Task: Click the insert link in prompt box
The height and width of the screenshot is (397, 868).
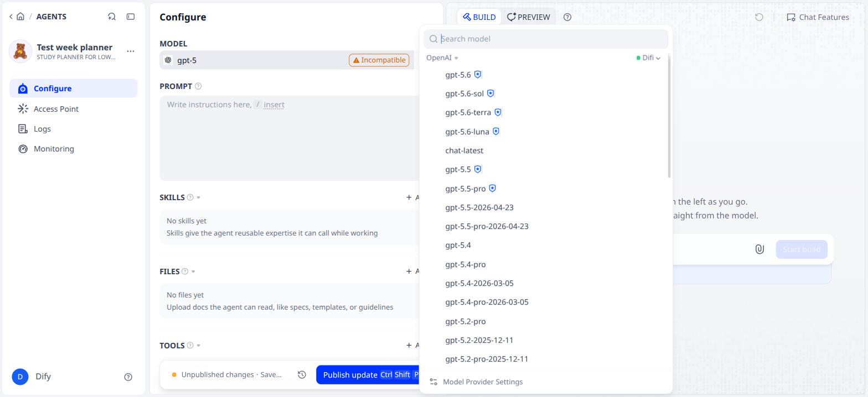Action: click(x=274, y=105)
